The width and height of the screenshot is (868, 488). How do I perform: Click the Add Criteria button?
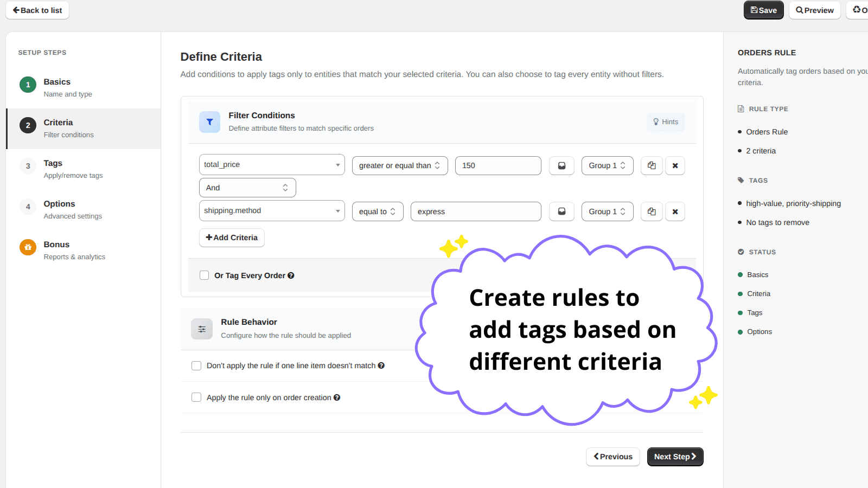[232, 237]
